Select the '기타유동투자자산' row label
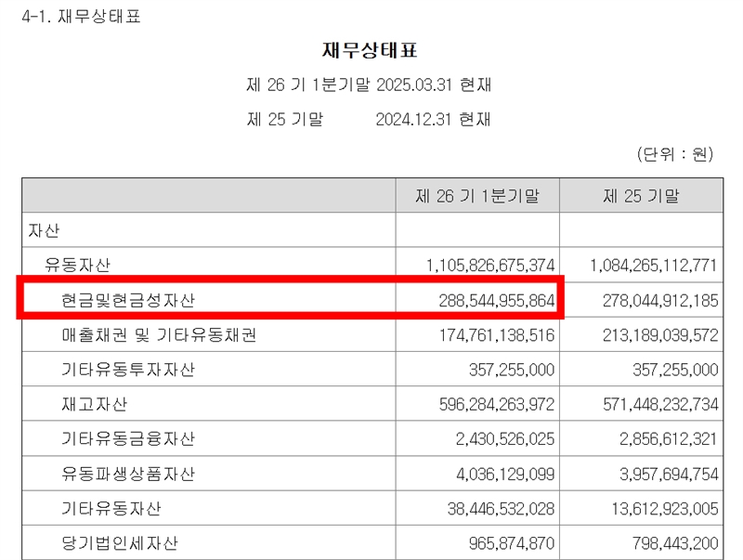Screen dimensions: 743x560 coord(128,370)
